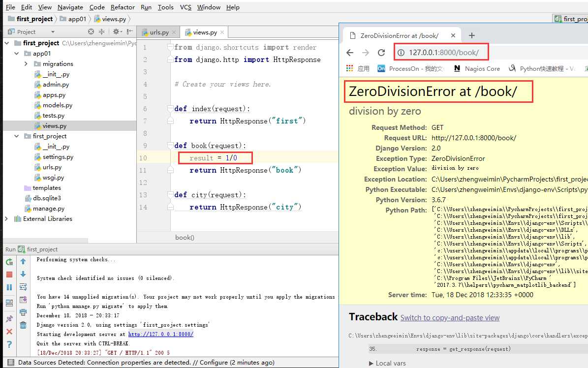The height and width of the screenshot is (368, 588).
Task: Toggle soft-wrap icon in Run console
Action: (23, 287)
